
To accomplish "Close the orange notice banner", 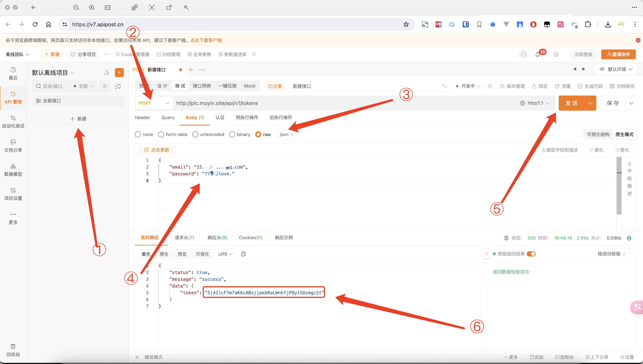I will [638, 40].
